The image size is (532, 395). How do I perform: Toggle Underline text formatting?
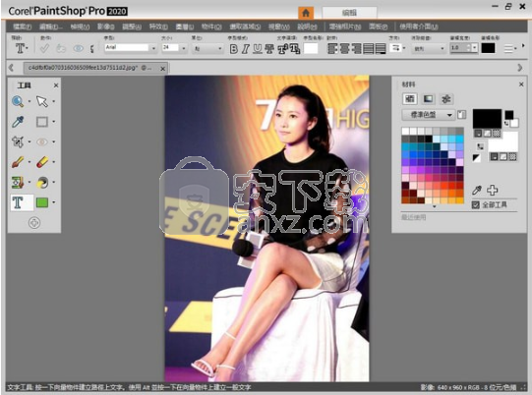pyautogui.click(x=258, y=49)
